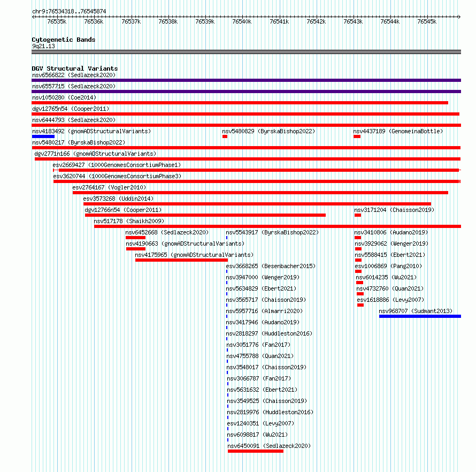Click the blue bar under nsv4183492
The image size is (476, 472).
pyautogui.click(x=43, y=136)
